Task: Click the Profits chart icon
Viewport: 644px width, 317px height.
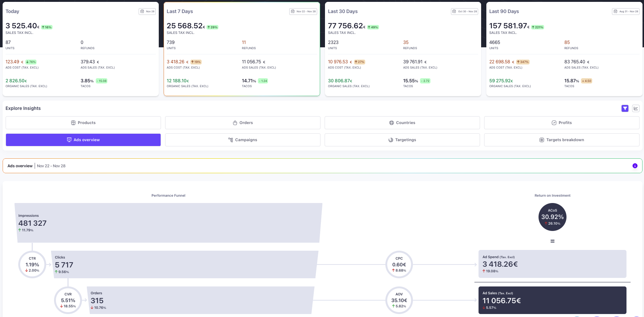Action: [554, 123]
